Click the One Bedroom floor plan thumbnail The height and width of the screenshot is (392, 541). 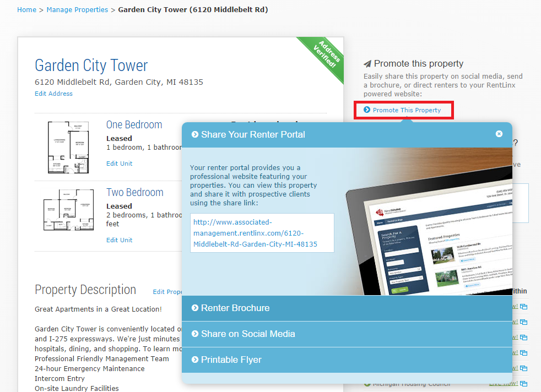pos(68,146)
